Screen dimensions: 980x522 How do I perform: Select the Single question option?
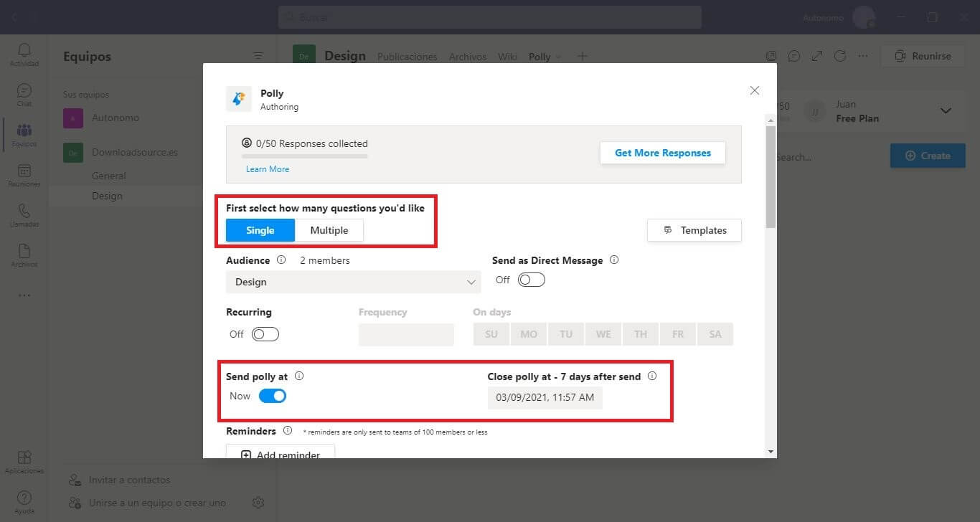[260, 230]
